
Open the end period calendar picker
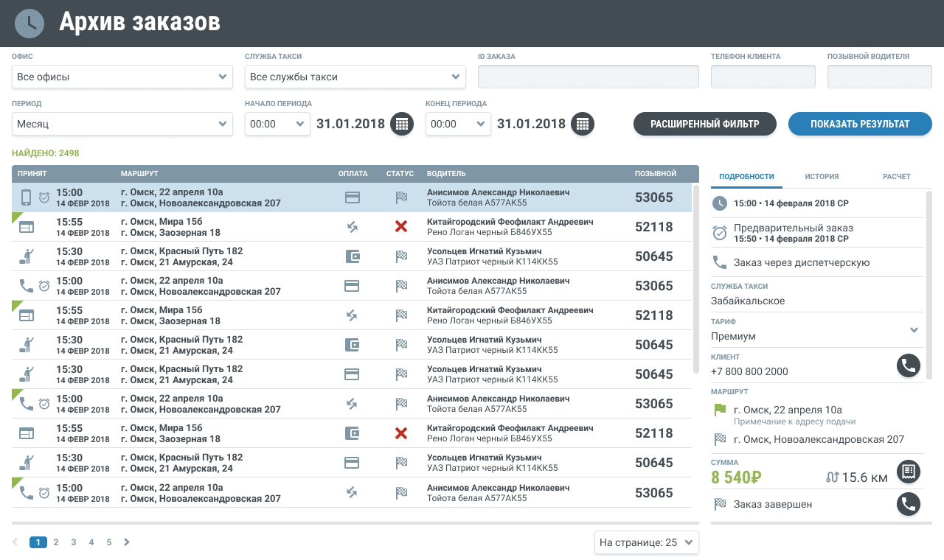(x=583, y=124)
